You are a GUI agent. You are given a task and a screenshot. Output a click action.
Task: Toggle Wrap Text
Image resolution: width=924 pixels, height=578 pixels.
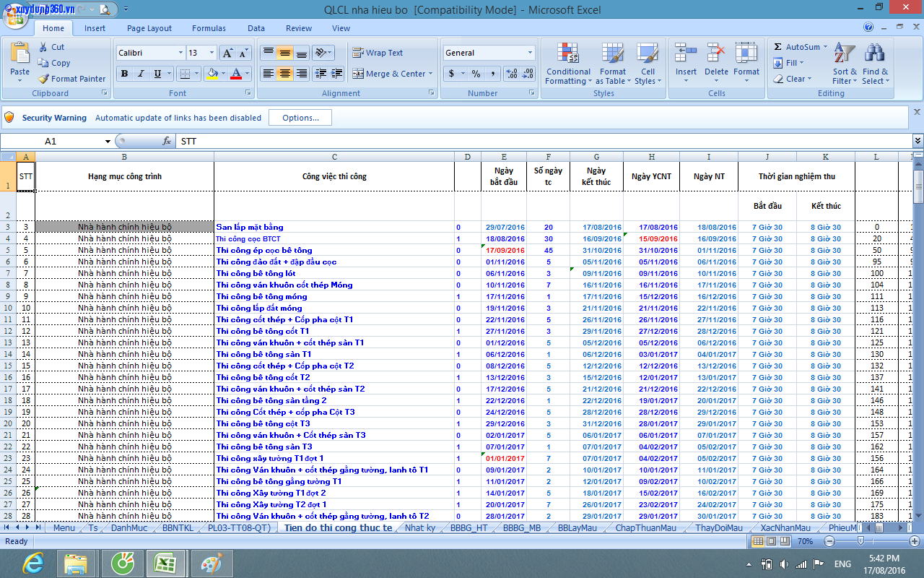pyautogui.click(x=378, y=53)
